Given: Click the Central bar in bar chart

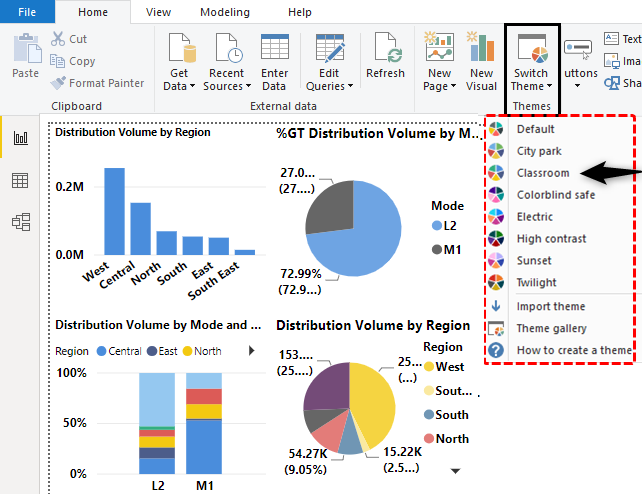Looking at the screenshot, I should (x=140, y=229).
